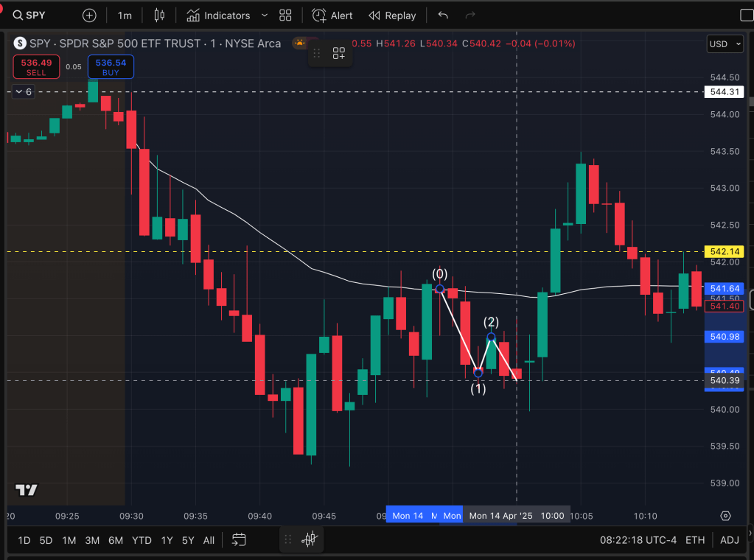Click the red SELL 536.49 button
Image resolution: width=754 pixels, height=560 pixels.
click(x=36, y=67)
